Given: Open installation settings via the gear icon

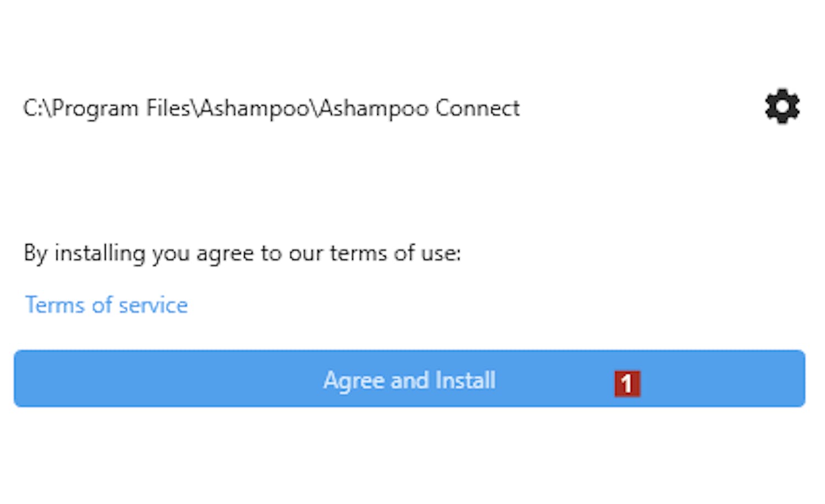Looking at the screenshot, I should (x=782, y=107).
